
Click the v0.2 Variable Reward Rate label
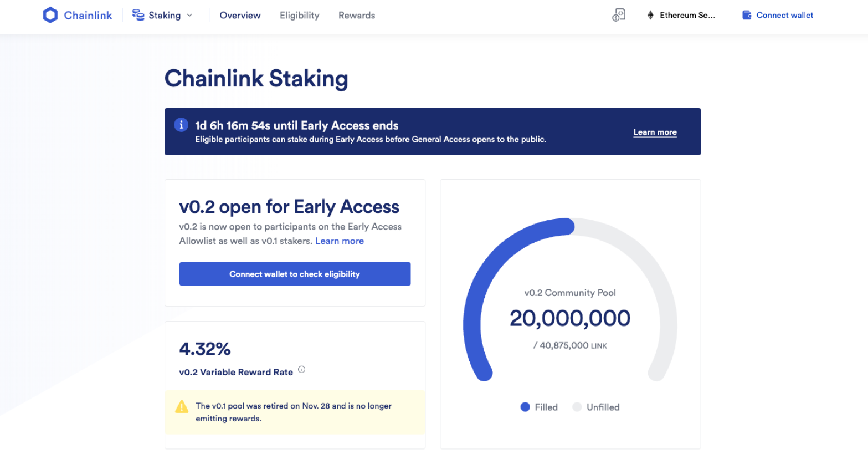click(236, 372)
